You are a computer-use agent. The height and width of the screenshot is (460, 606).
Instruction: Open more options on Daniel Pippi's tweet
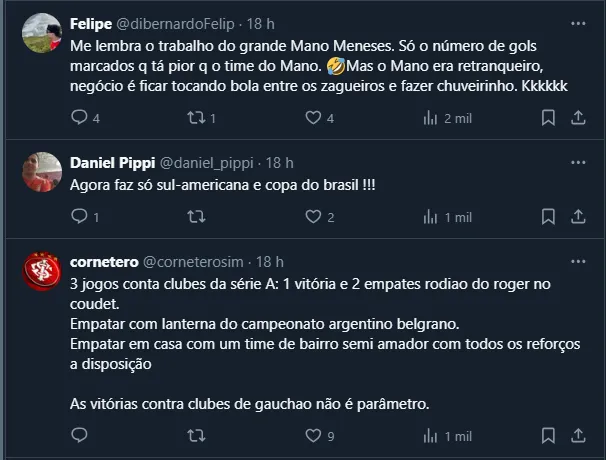click(578, 162)
